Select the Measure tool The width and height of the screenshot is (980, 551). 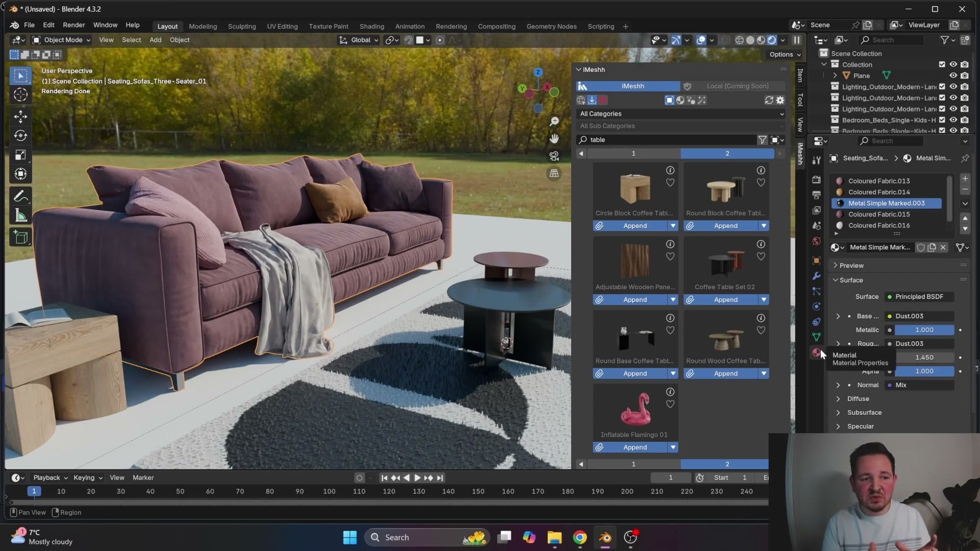tap(20, 215)
